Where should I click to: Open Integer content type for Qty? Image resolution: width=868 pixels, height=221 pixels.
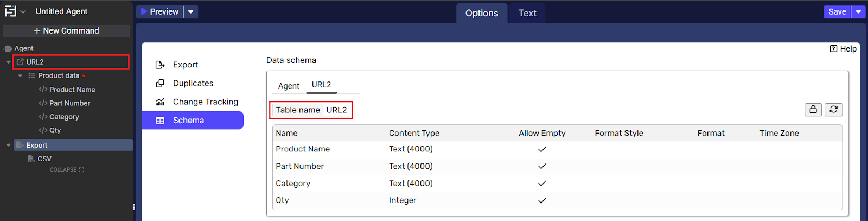[403, 200]
